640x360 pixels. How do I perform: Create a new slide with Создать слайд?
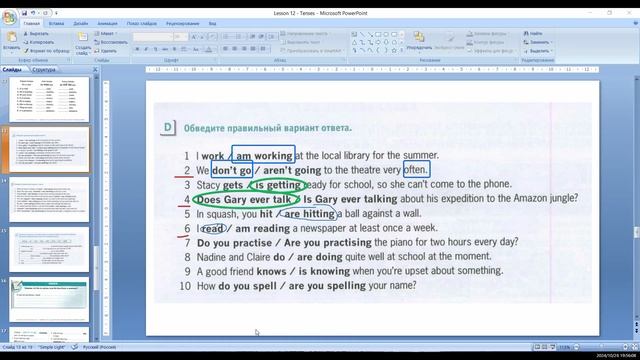click(83, 44)
